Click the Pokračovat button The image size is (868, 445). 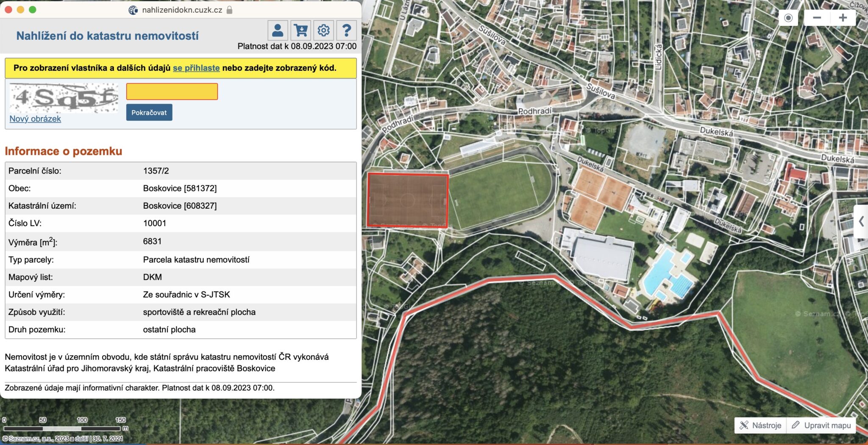pyautogui.click(x=149, y=113)
